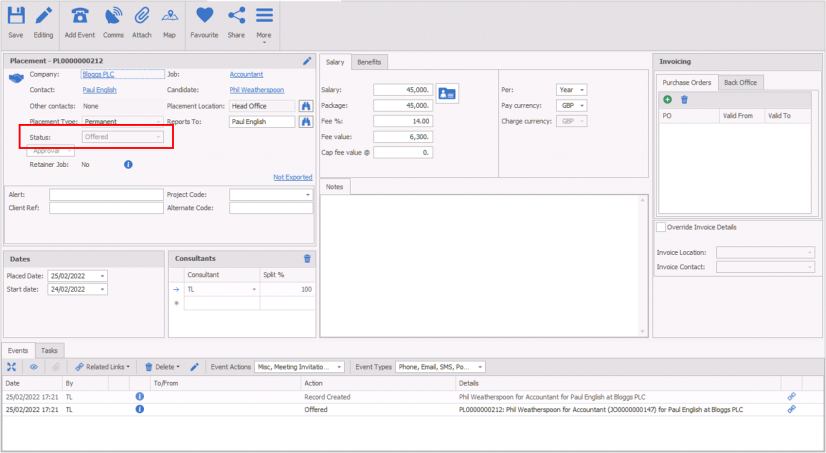Switch to the Benefits tab
This screenshot has height=453, width=826.
coord(369,62)
